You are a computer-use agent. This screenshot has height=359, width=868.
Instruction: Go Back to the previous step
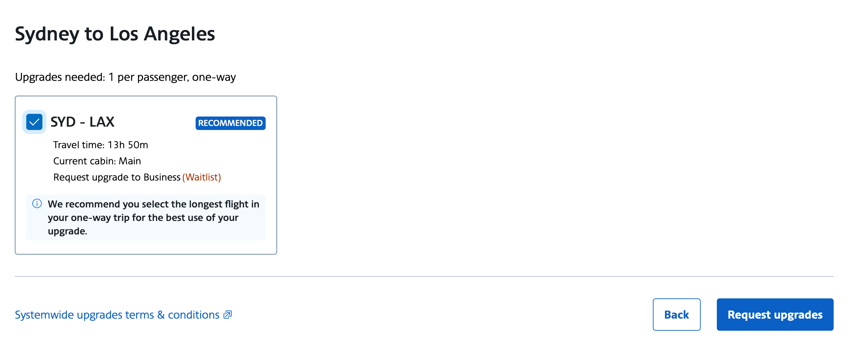[x=676, y=314]
